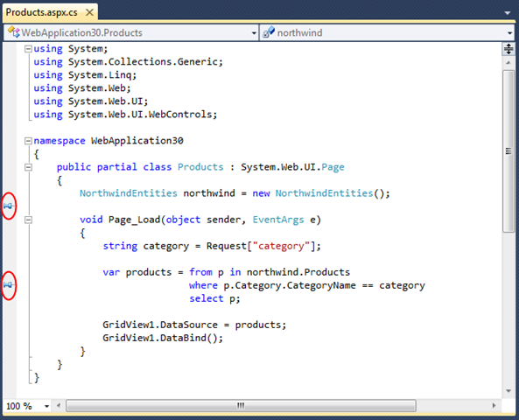Click the class icon in the WebApplication30.Products dropdown
This screenshot has height=420, width=519.
[x=14, y=32]
